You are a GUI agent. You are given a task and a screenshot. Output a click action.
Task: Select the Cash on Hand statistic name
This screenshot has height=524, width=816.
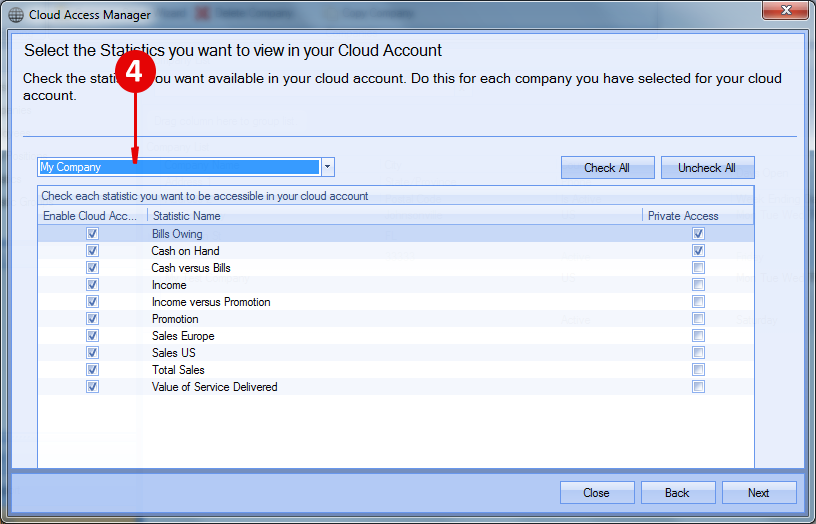click(185, 251)
